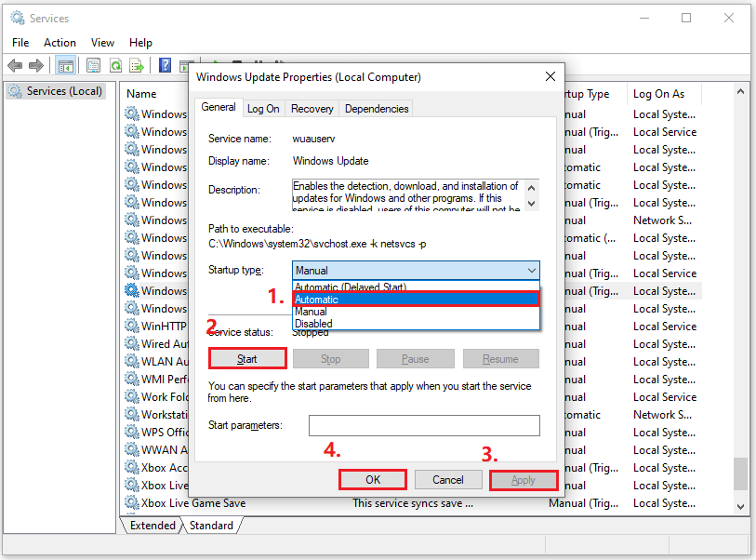The width and height of the screenshot is (756, 560).
Task: Confirm the dialog with OK
Action: click(373, 479)
